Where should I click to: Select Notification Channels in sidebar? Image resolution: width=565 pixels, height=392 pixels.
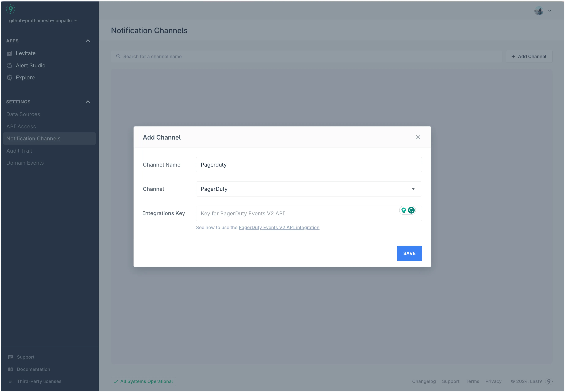pos(49,138)
